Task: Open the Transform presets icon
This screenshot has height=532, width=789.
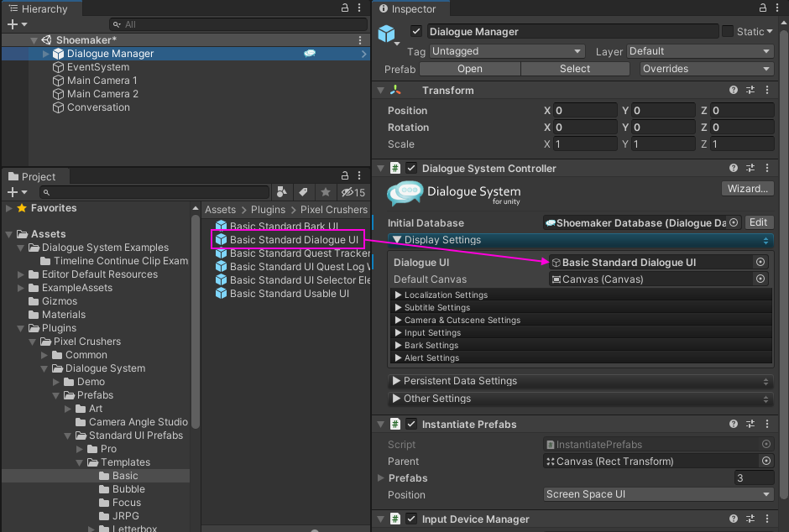Action: click(x=750, y=90)
